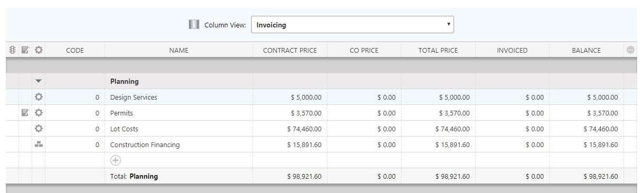Click Permits contract price $ 3,570.00

tap(306, 113)
